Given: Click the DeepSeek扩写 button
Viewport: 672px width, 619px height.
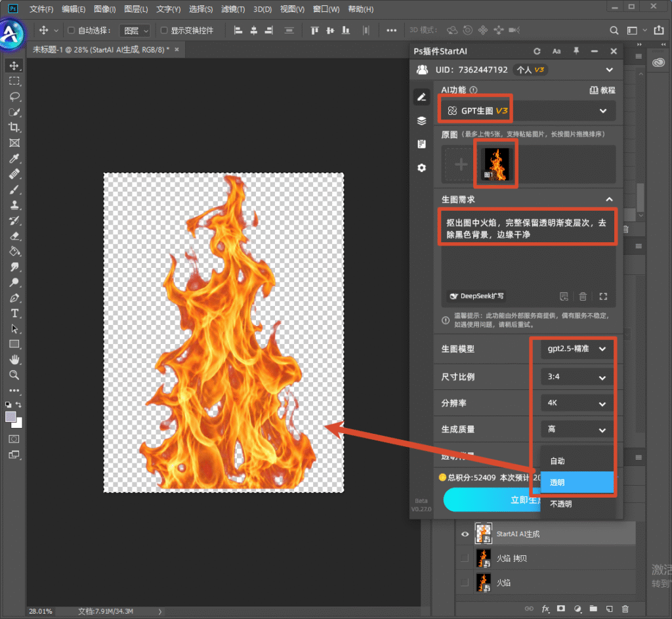Looking at the screenshot, I should [x=476, y=296].
